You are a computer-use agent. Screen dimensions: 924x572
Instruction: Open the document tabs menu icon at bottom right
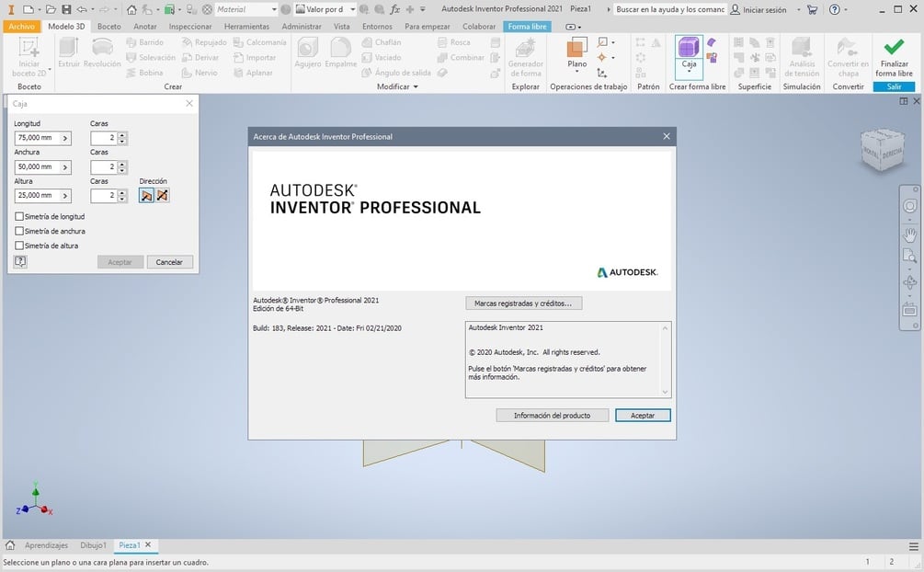(913, 546)
